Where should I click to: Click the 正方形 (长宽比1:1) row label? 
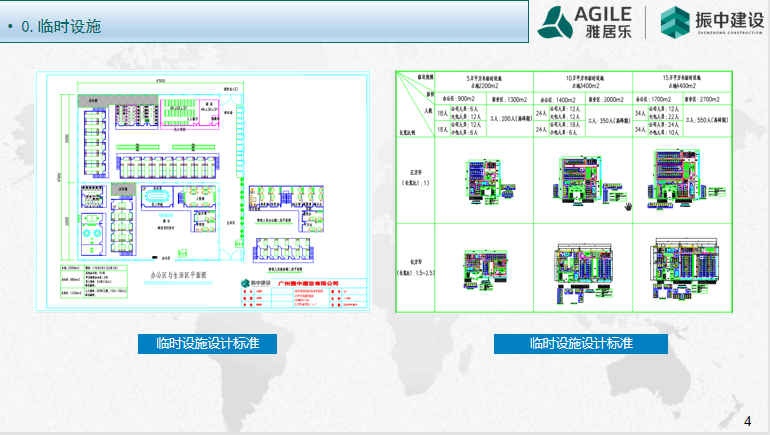415,178
